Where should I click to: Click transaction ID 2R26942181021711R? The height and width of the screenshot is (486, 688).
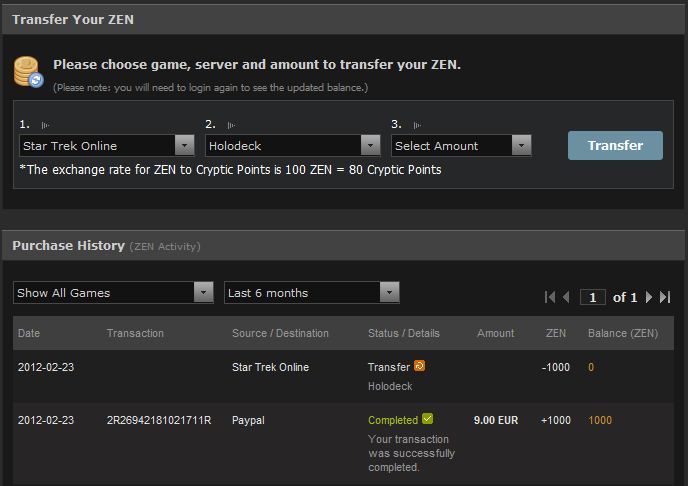pos(159,420)
